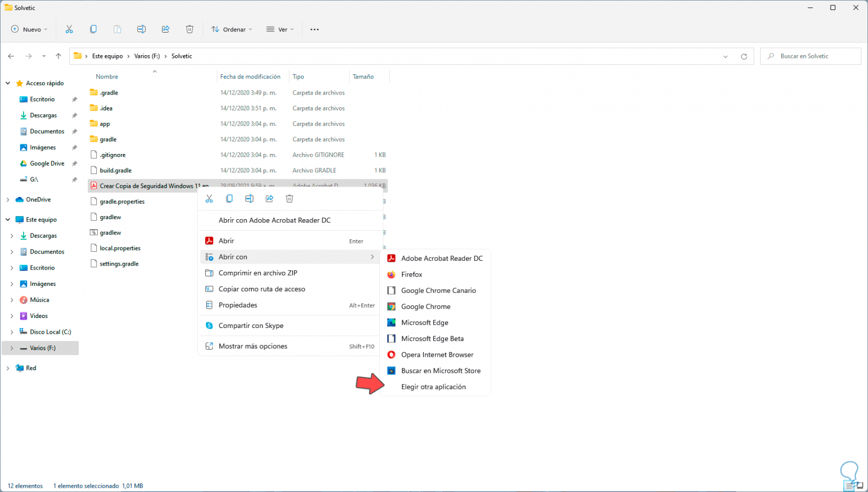Viewport: 868px width, 492px height.
Task: Open recent locations dropdown arrow
Action: pos(44,56)
